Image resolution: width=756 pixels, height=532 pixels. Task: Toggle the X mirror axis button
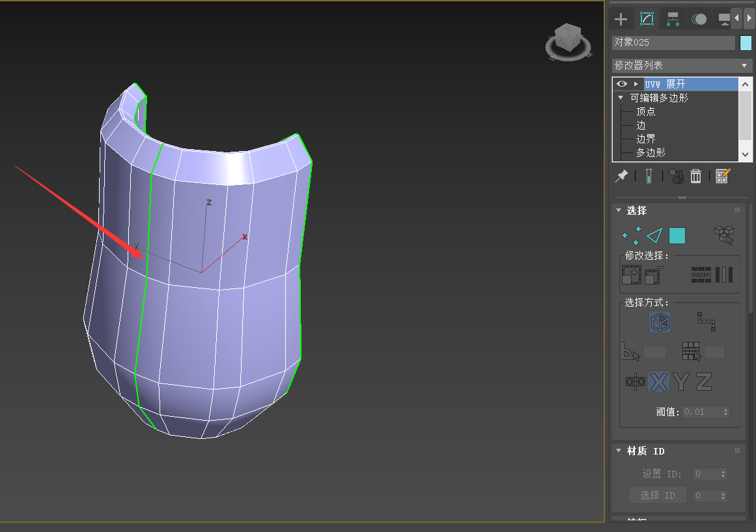point(658,382)
